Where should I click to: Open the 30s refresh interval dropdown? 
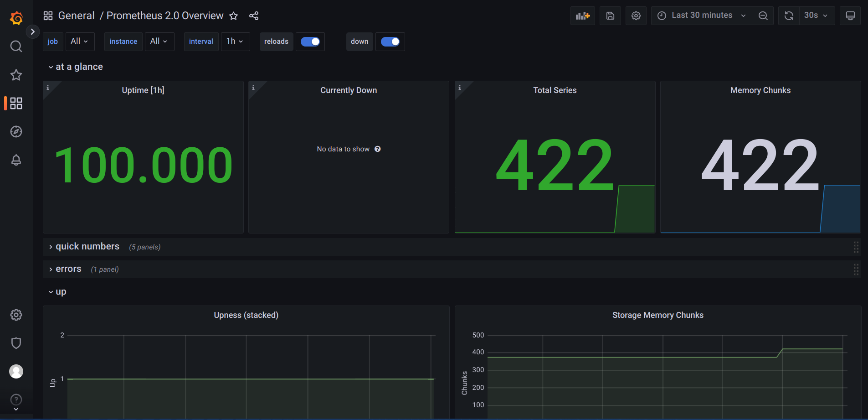tap(817, 16)
